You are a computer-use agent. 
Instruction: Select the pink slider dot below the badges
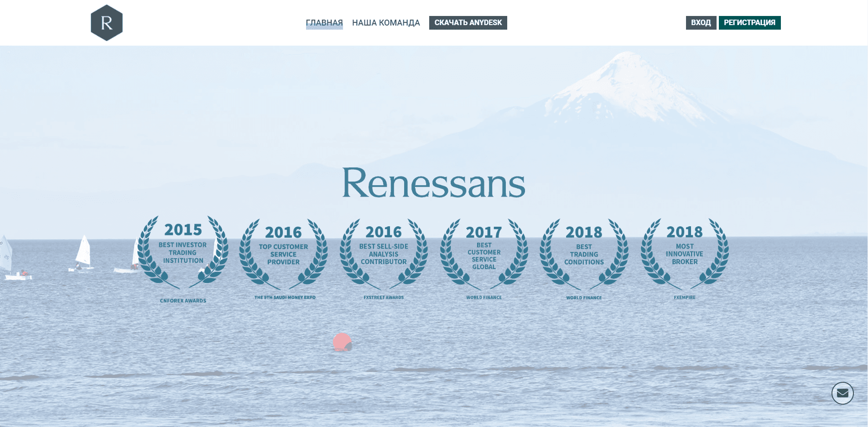pyautogui.click(x=343, y=343)
